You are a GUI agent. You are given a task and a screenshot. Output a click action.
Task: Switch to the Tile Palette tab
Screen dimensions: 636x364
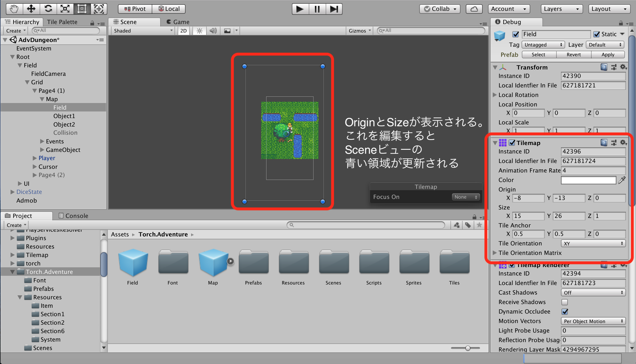coord(62,22)
